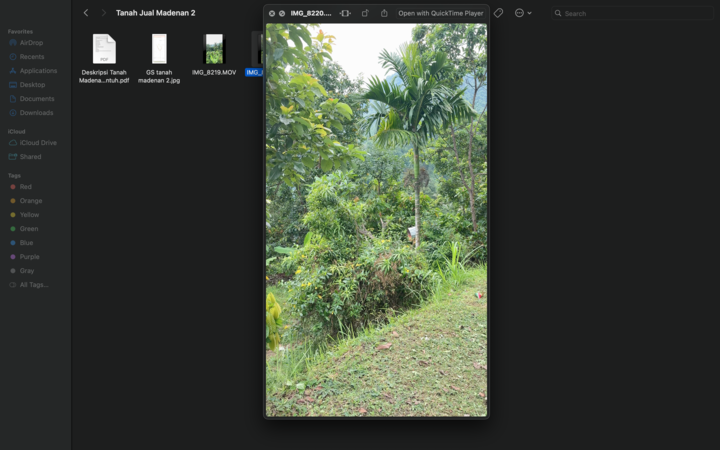Open iCloud Drive in the sidebar
Viewport: 720px width, 450px height.
click(x=38, y=143)
